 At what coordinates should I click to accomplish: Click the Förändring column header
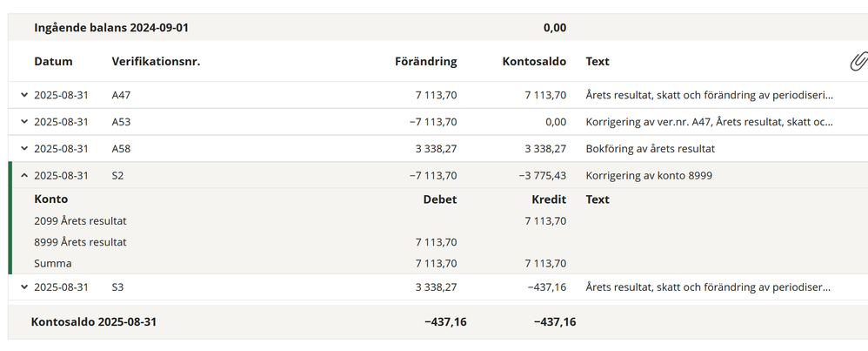coord(424,62)
